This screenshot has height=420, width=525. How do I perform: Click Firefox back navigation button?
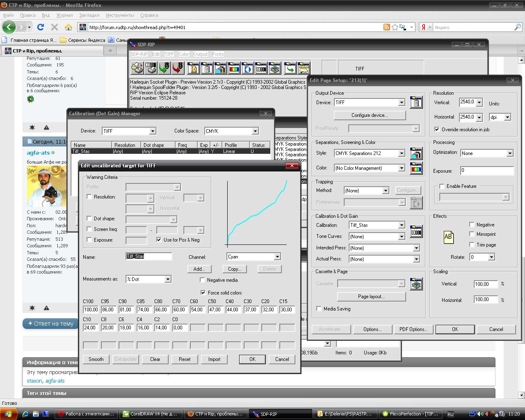point(9,27)
